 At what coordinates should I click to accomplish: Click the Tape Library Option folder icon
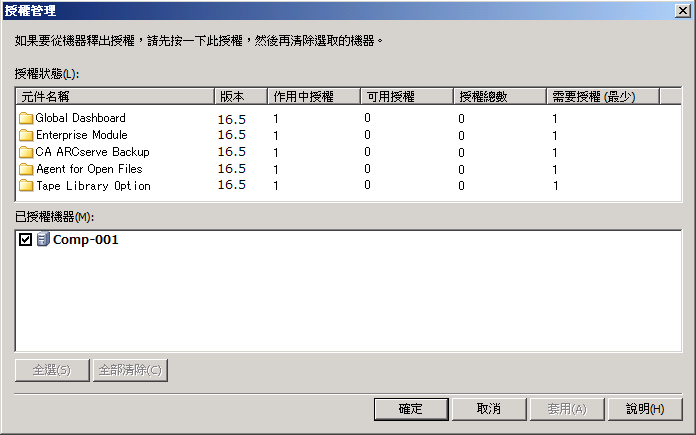pyautogui.click(x=26, y=186)
